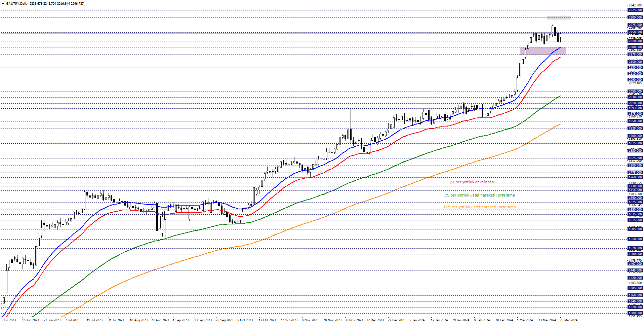The height and width of the screenshot is (324, 644).
Task: Click the 1385.000 price level label
Action: click(635, 288)
